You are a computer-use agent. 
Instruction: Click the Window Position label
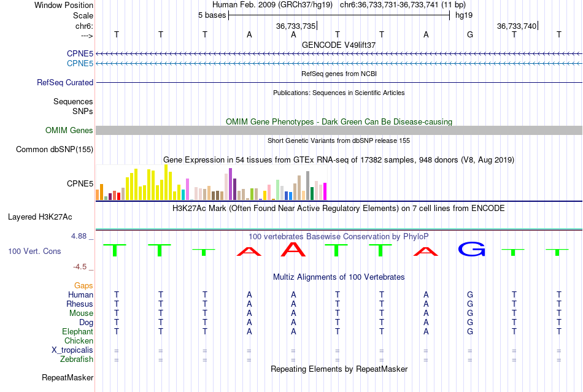coord(64,5)
